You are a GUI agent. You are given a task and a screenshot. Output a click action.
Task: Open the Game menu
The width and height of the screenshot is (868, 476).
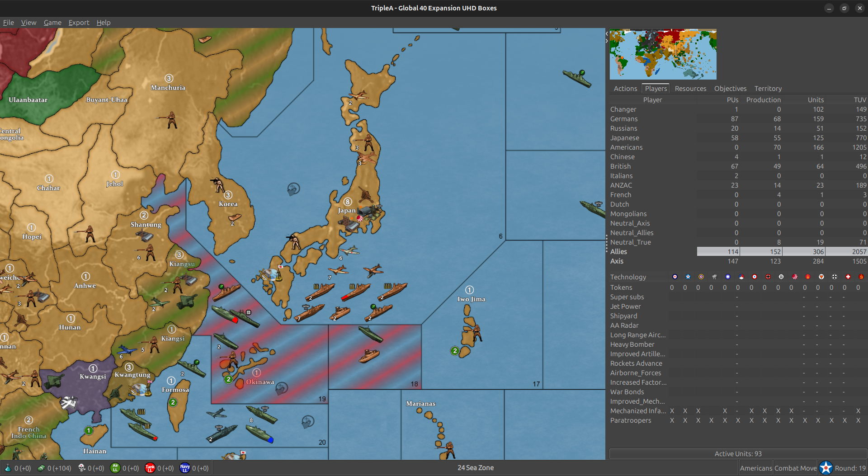click(52, 23)
